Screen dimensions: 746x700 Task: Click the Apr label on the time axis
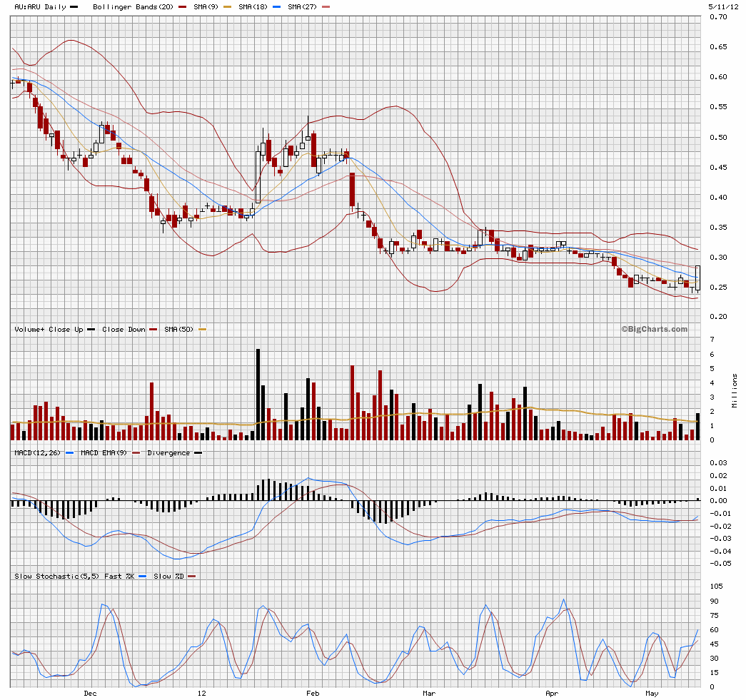(552, 694)
